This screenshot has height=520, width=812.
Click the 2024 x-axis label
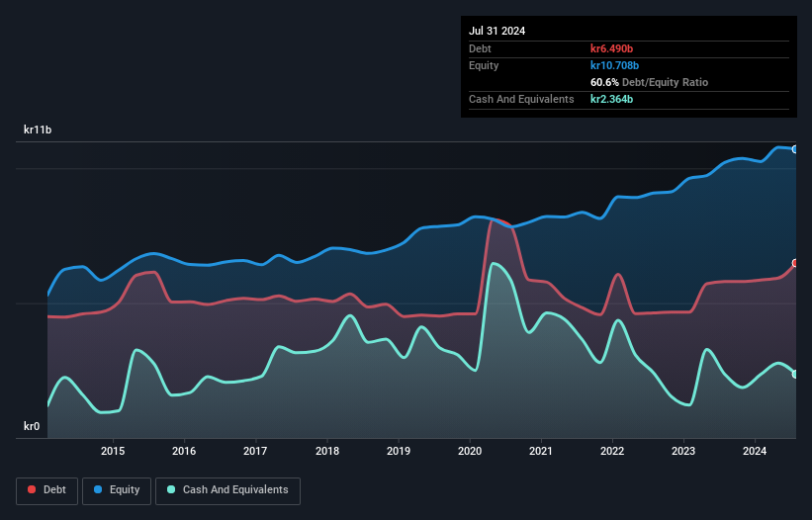(755, 451)
